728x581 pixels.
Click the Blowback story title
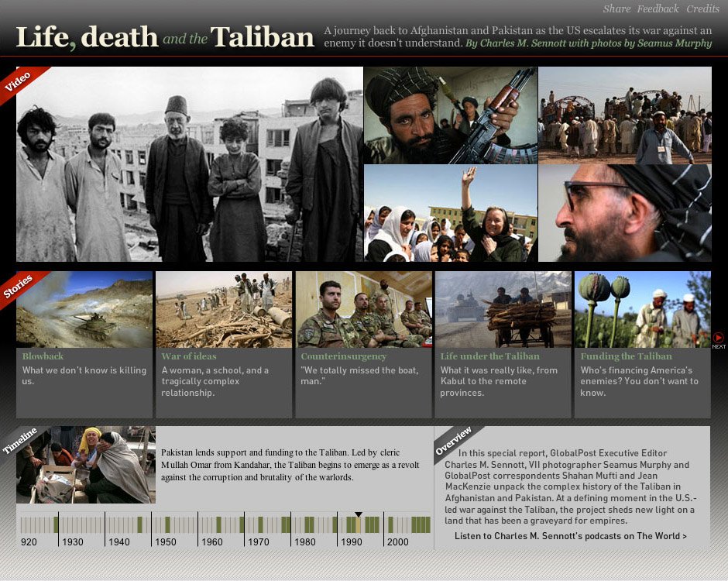pyautogui.click(x=43, y=356)
